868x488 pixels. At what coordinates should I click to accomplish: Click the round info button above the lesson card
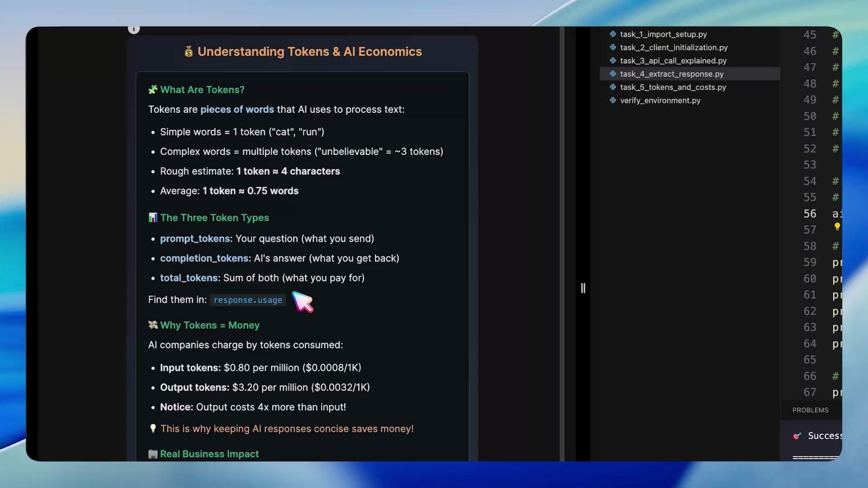pos(134,29)
